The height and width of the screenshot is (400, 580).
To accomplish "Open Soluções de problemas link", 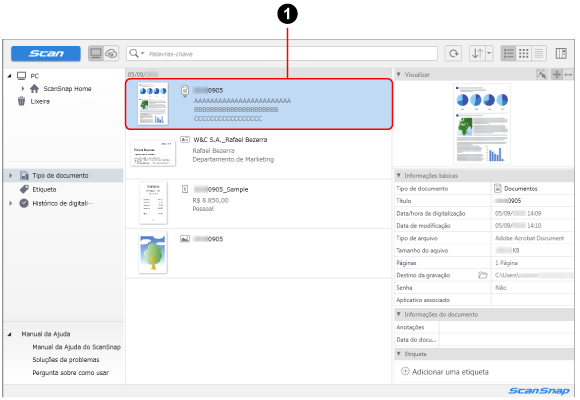I will coord(66,360).
